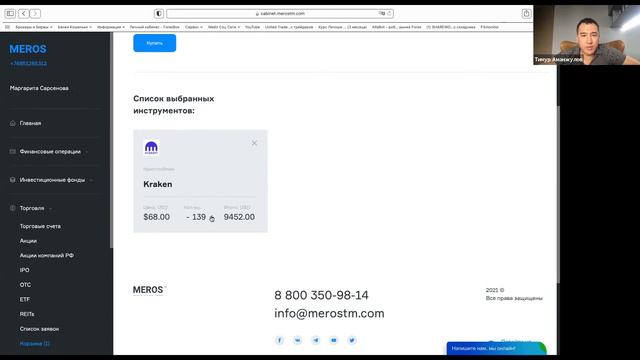Click the phone number under MEROS logo

(x=28, y=63)
